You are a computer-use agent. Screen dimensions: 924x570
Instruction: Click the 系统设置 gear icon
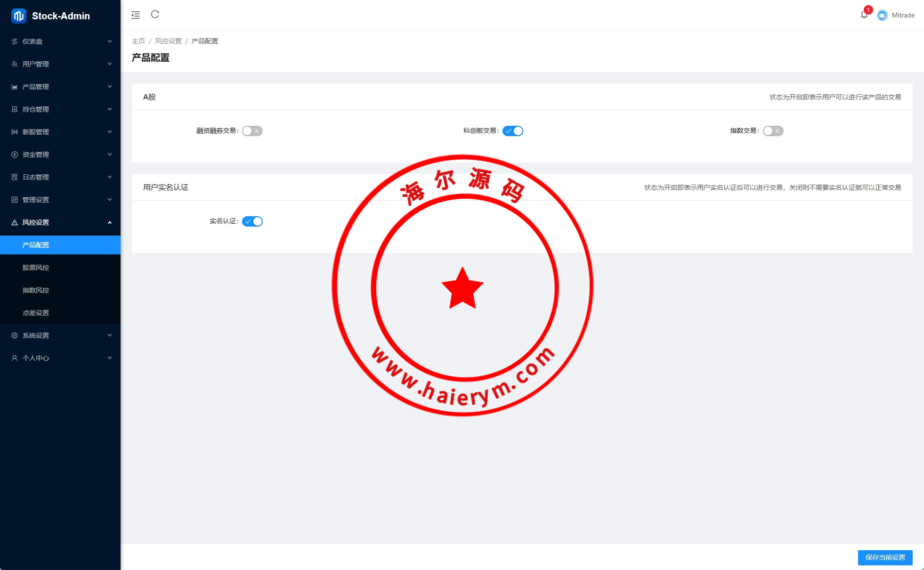(15, 335)
